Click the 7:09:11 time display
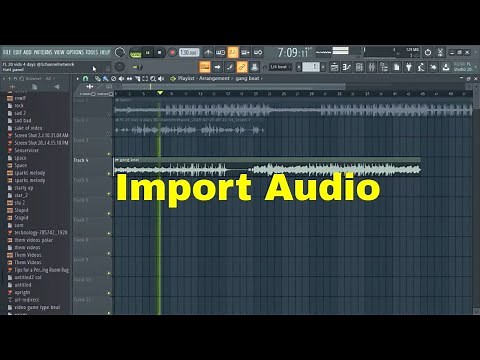Image resolution: width=480 pixels, height=360 pixels. click(294, 52)
